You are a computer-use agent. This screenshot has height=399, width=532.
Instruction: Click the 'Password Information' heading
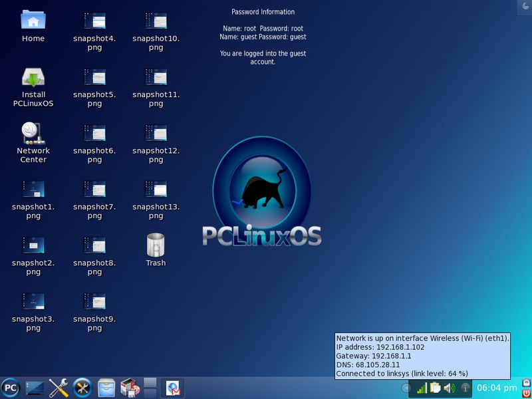263,12
